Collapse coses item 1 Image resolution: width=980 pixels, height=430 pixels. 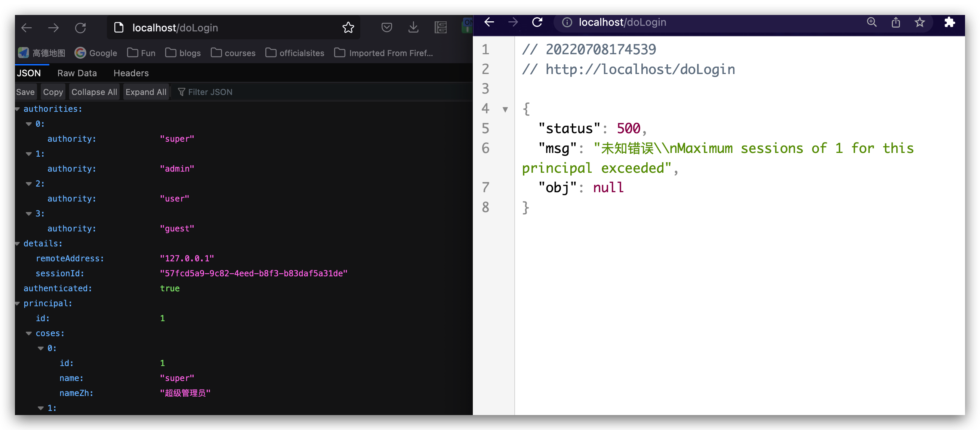tap(41, 408)
